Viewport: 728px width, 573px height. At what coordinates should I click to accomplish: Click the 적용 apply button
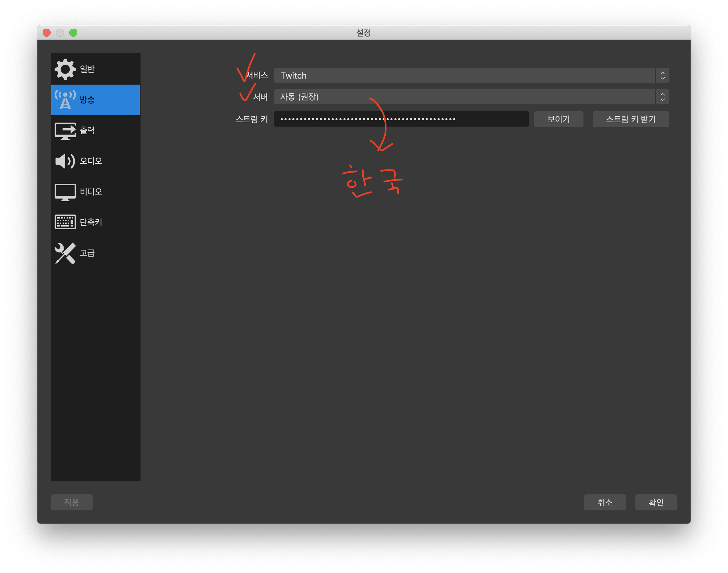click(x=71, y=502)
